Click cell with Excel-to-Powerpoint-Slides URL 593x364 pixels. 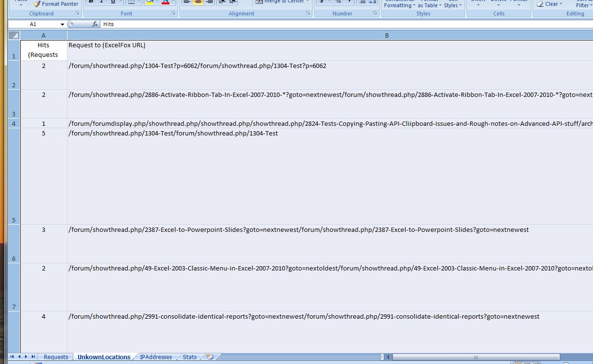[x=330, y=243]
